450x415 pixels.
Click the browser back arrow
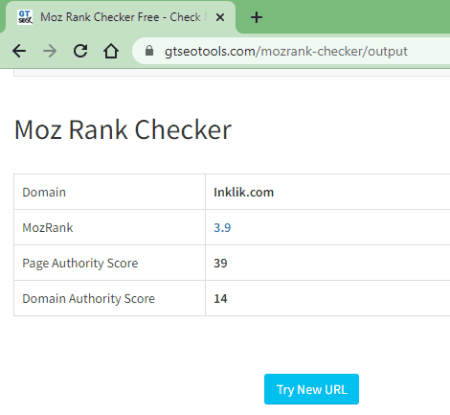click(19, 51)
